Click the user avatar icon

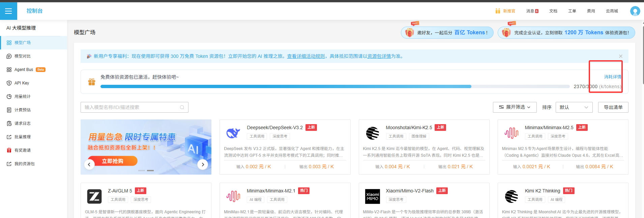point(635,11)
